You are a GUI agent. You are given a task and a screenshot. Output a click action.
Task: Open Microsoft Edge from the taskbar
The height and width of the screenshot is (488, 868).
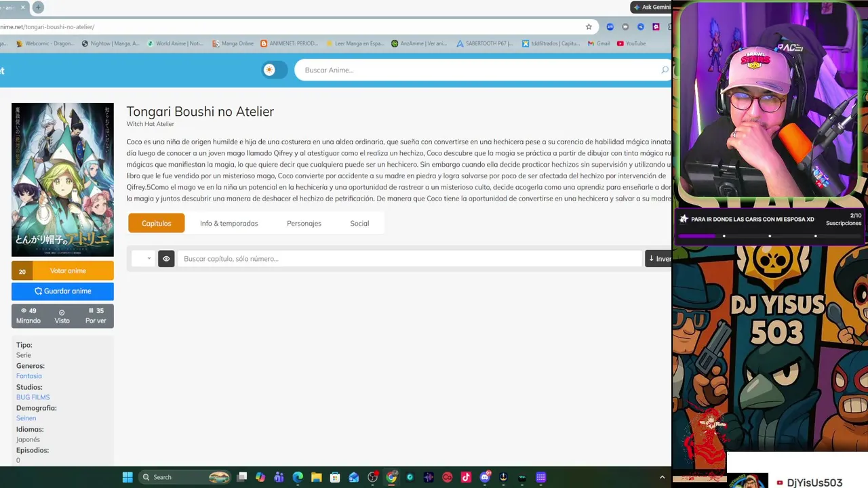(298, 477)
